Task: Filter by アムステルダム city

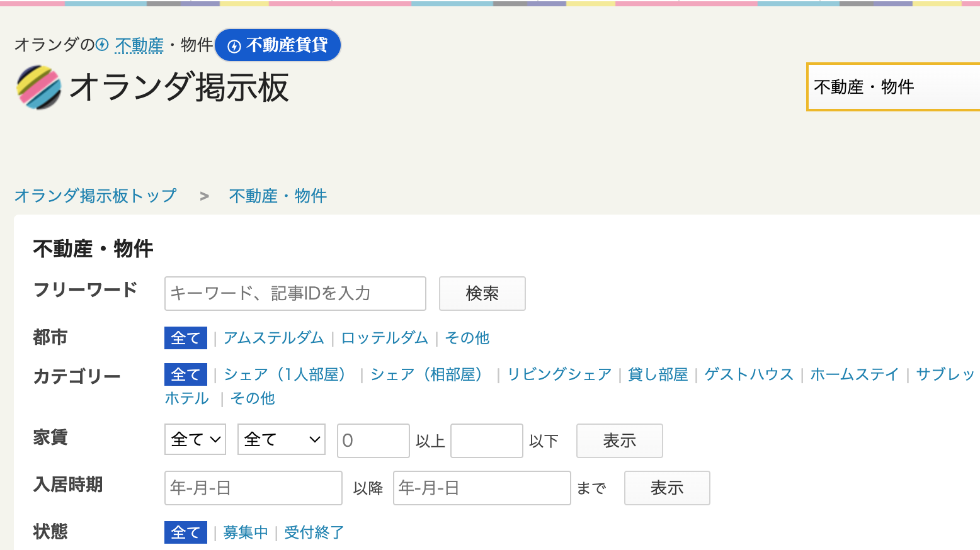Action: point(273,338)
